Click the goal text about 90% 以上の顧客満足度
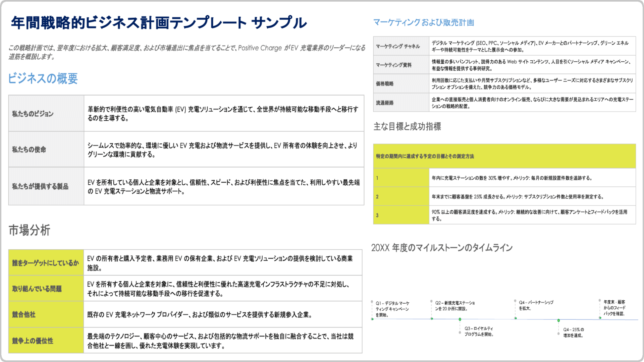This screenshot has width=644, height=362. tap(529, 215)
